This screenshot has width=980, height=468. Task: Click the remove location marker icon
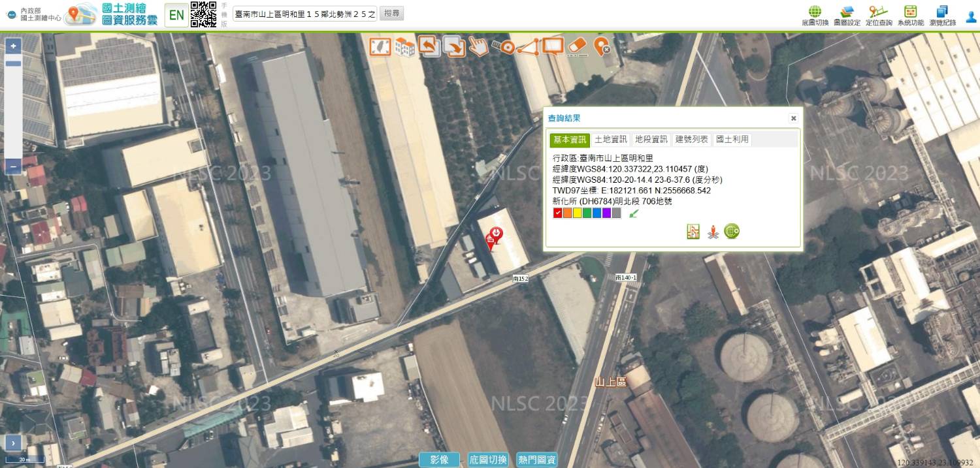[x=602, y=46]
